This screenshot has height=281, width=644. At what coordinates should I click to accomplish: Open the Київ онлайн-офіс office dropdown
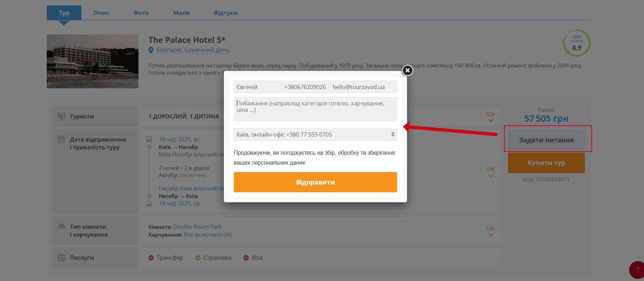point(315,134)
